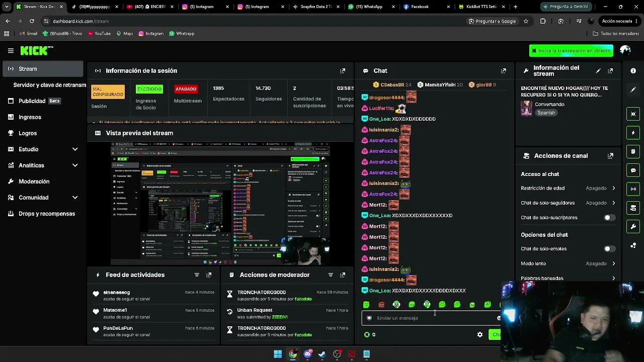Open chat settings gear icon
Viewport: 644px width, 362px height.
(x=480, y=335)
